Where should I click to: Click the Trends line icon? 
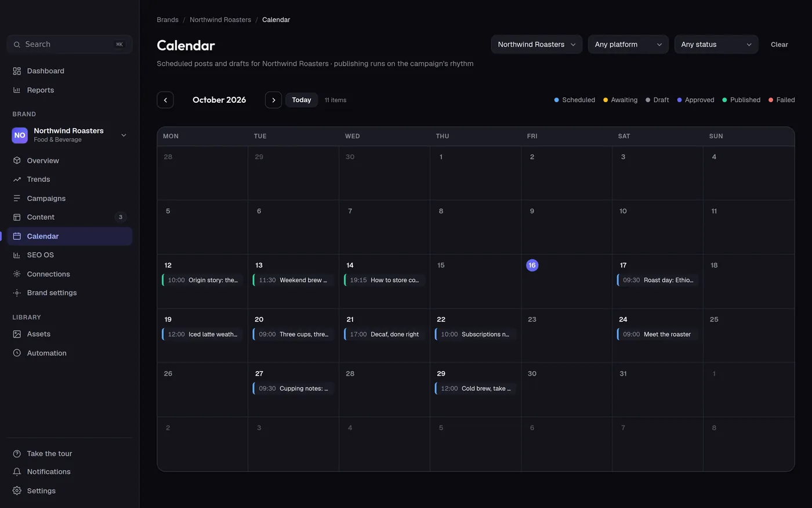17,179
